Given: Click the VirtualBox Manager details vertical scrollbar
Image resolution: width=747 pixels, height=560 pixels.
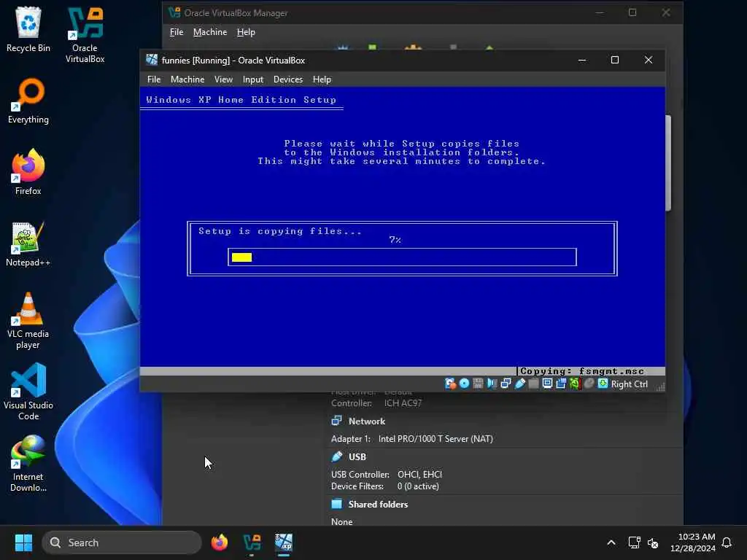Looking at the screenshot, I should pyautogui.click(x=668, y=163).
